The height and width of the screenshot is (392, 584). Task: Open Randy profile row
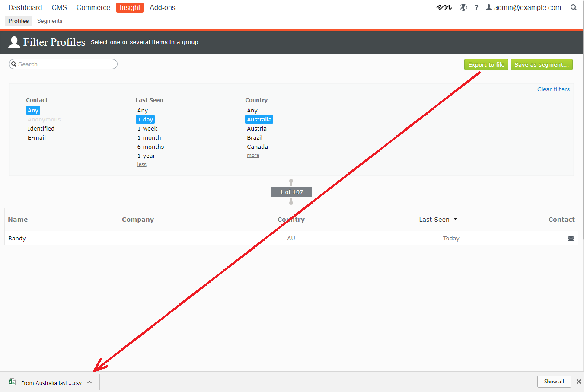pos(291,238)
